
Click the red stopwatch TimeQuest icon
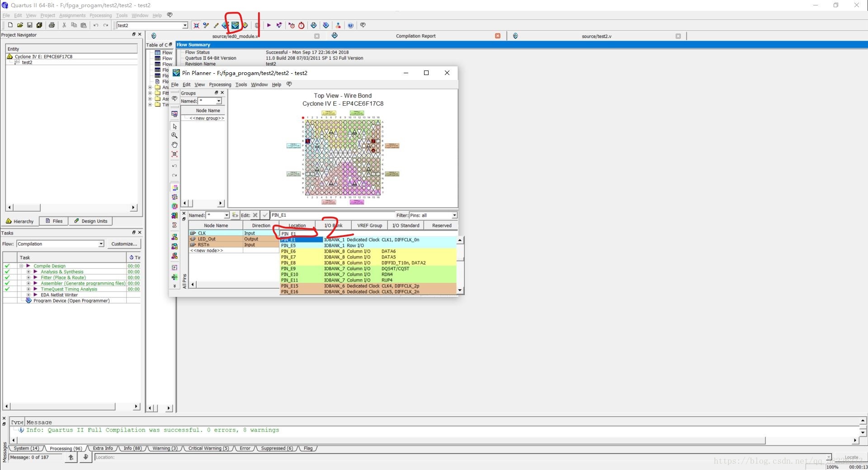[x=301, y=25]
